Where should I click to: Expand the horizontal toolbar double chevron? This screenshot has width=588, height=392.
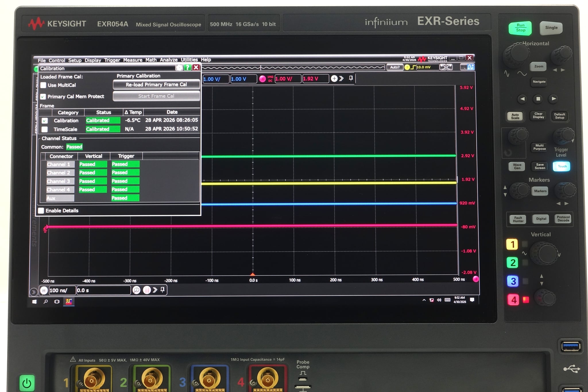point(155,290)
